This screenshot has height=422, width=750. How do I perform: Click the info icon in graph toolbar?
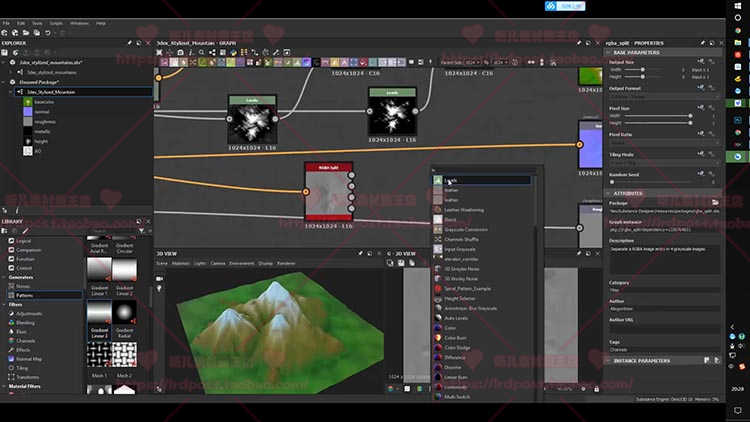pyautogui.click(x=191, y=53)
